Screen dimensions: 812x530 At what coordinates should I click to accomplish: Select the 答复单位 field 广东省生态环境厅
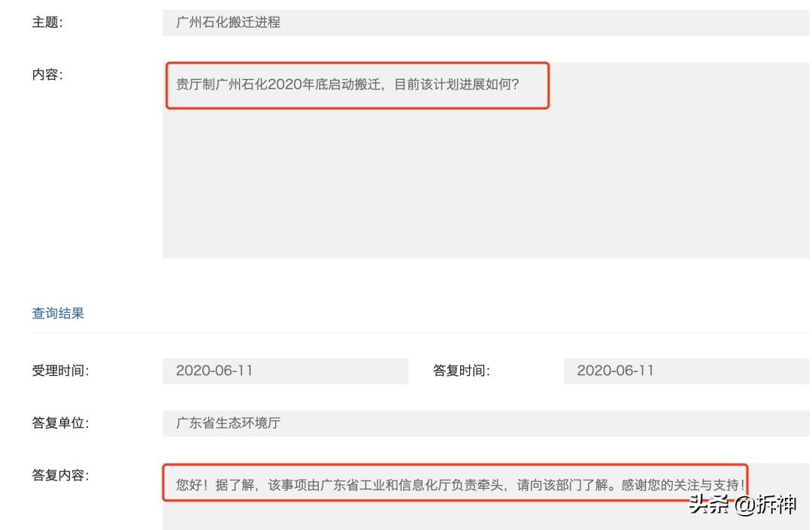coord(486,423)
